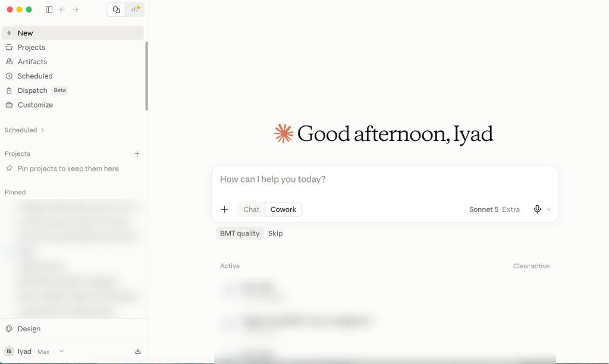Click the plus attachment icon in composer

tap(224, 209)
